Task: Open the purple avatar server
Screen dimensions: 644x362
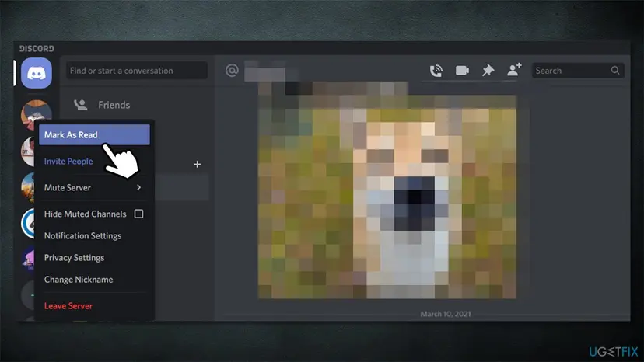Action: pyautogui.click(x=28, y=259)
